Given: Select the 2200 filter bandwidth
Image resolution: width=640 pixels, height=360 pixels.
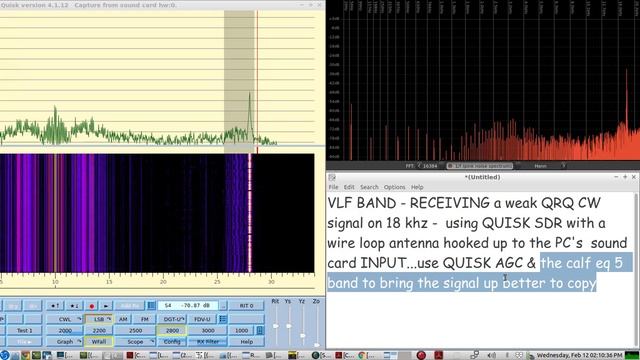Looking at the screenshot, I should click(99, 331).
